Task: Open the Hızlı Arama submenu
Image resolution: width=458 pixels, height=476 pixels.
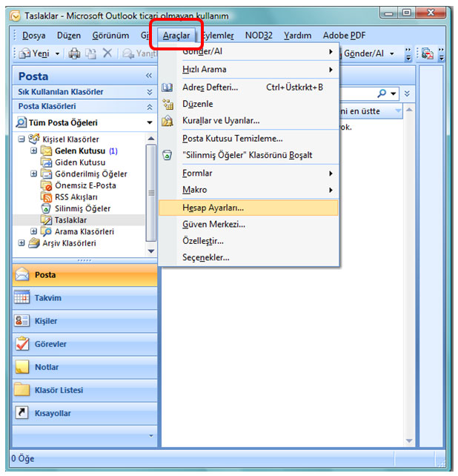Action: (x=248, y=69)
